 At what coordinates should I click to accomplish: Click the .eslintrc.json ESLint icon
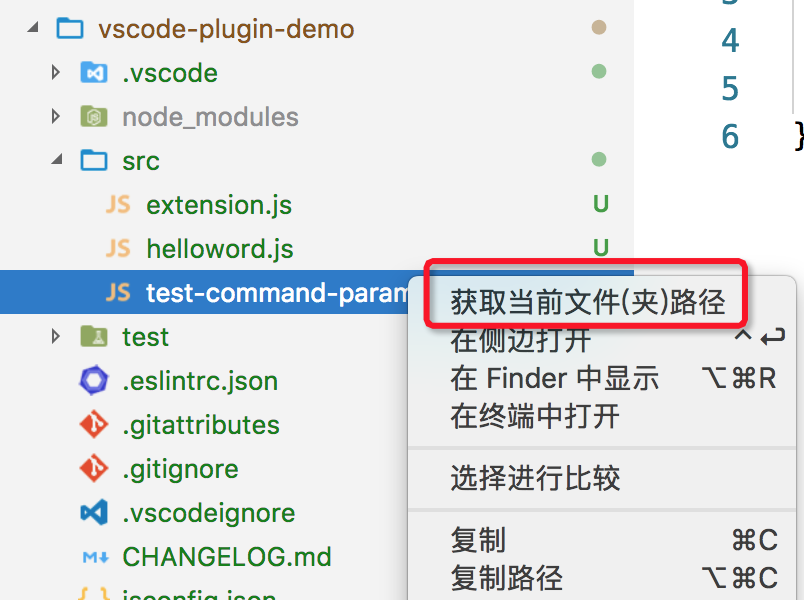tap(94, 381)
